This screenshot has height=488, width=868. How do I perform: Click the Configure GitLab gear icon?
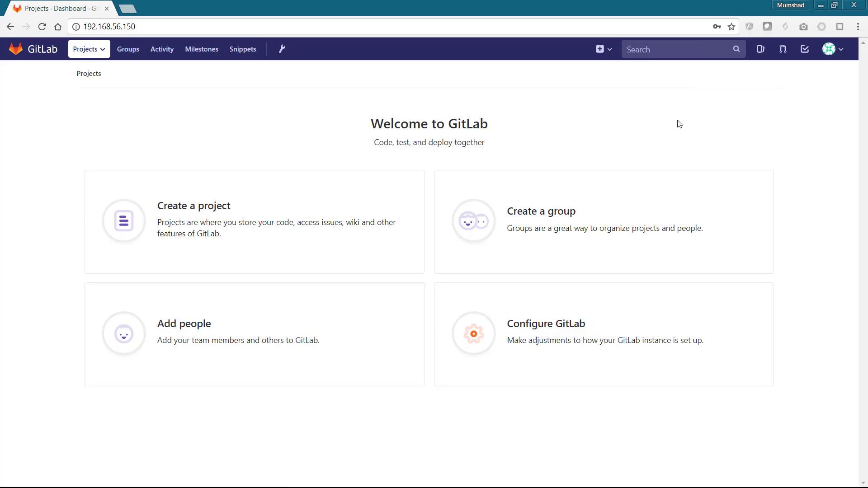(473, 334)
